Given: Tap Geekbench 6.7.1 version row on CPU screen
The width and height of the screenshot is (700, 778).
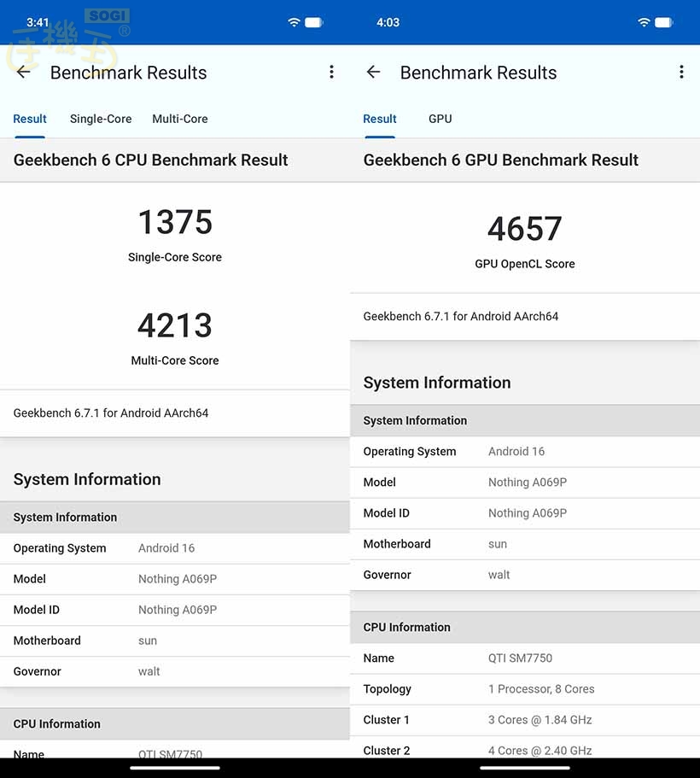Looking at the screenshot, I should click(175, 413).
